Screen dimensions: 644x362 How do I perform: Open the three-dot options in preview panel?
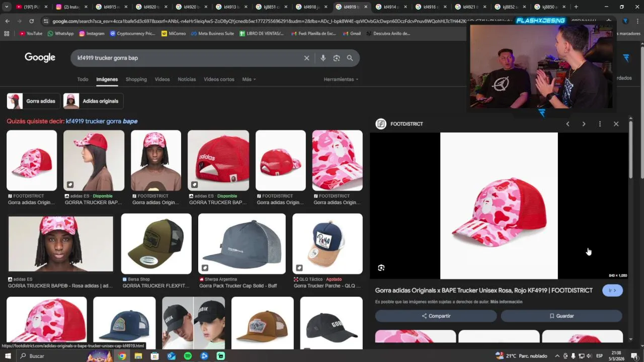pos(600,124)
